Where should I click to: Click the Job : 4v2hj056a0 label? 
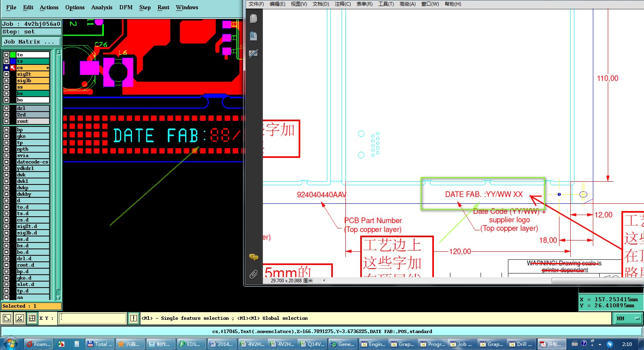coord(31,24)
